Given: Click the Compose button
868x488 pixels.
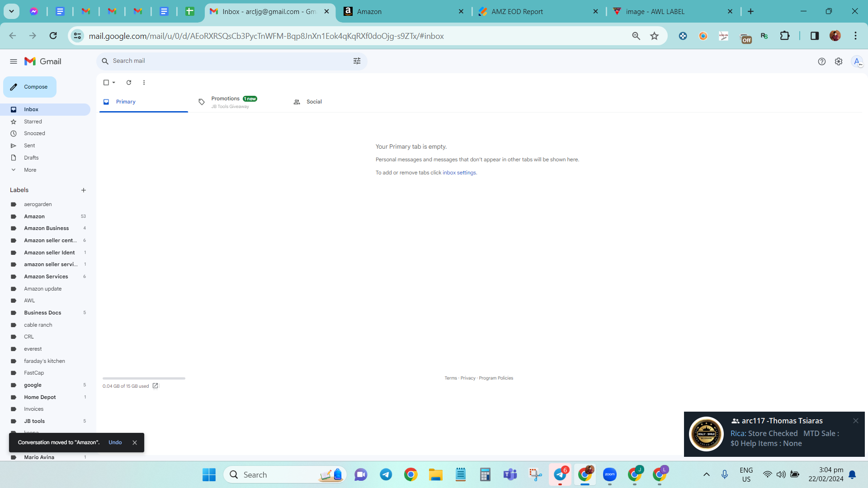Looking at the screenshot, I should tap(30, 87).
